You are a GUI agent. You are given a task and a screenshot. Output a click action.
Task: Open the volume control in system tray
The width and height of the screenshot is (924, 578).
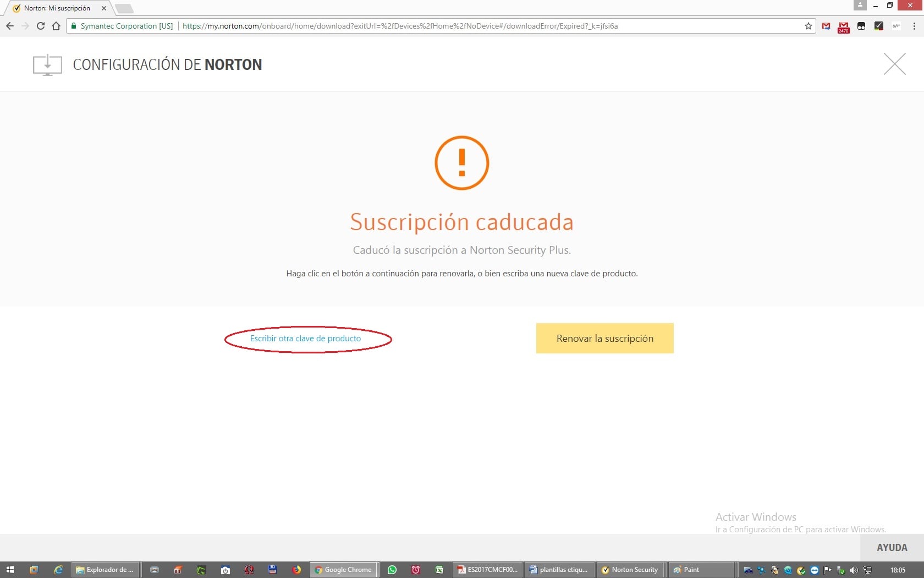(x=854, y=570)
